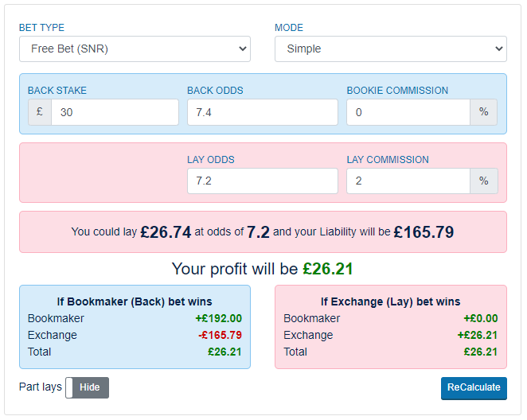Click the lay amount £26.74
The width and height of the screenshot is (527, 420).
pyautogui.click(x=166, y=232)
